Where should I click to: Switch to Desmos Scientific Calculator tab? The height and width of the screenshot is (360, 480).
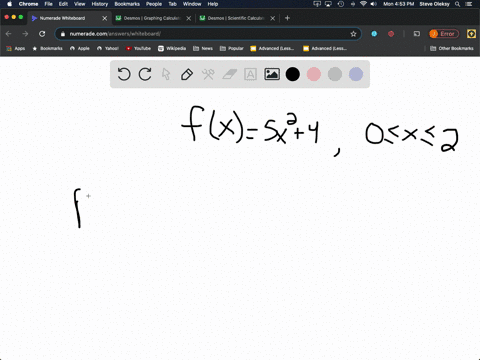point(236,18)
